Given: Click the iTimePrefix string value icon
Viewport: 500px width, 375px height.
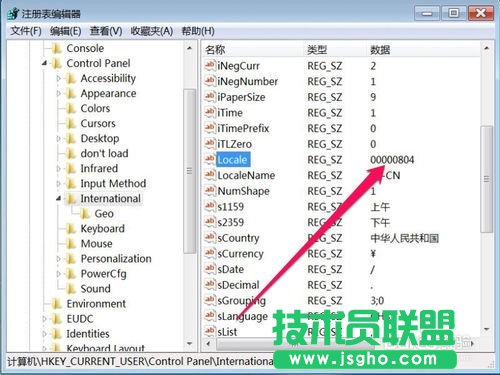Looking at the screenshot, I should [210, 128].
